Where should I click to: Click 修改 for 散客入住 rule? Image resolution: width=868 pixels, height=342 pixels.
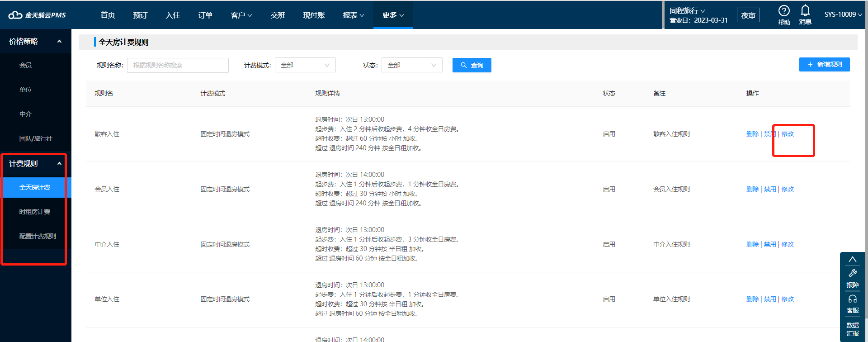click(x=788, y=134)
